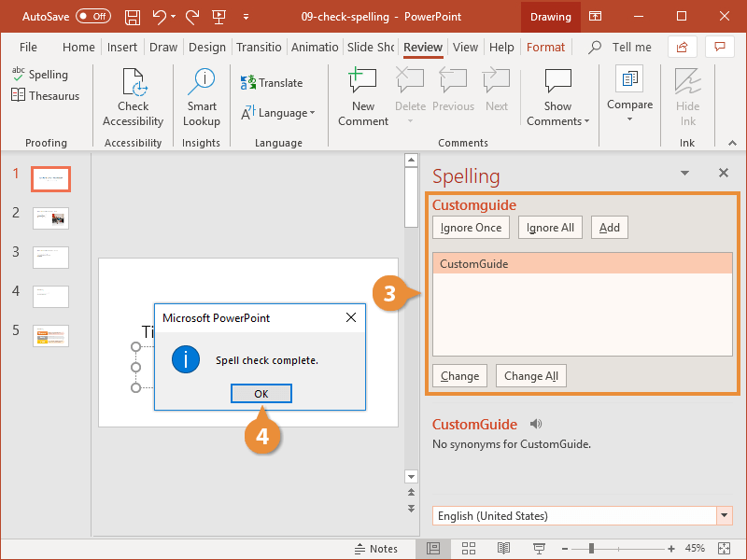Image resolution: width=747 pixels, height=560 pixels.
Task: Play pronunciation speaker for CustomGuide
Action: pos(536,424)
